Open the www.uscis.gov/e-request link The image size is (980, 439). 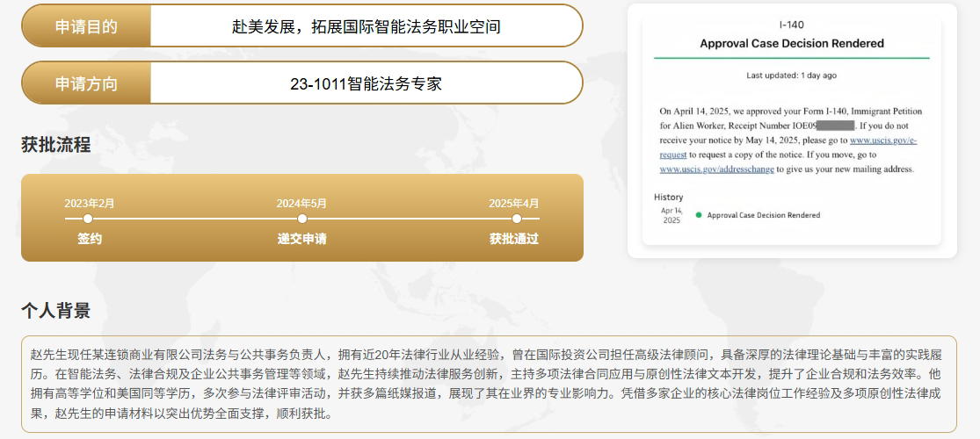[883, 140]
